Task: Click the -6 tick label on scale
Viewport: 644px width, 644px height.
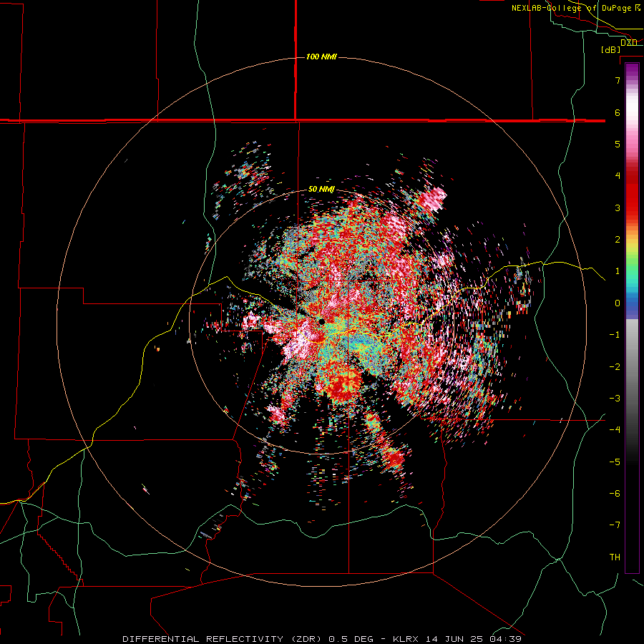Action: [615, 494]
